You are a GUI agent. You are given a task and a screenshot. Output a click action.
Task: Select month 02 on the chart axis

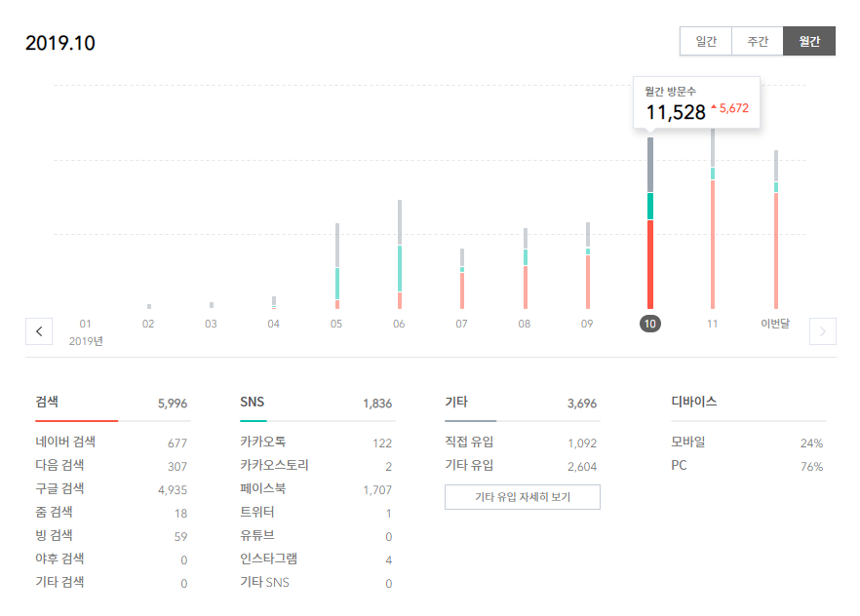(x=148, y=324)
